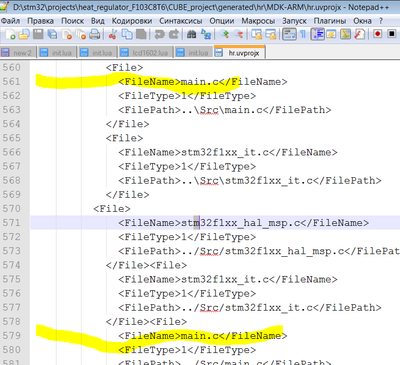Open the Document Map panel icon

[345, 34]
